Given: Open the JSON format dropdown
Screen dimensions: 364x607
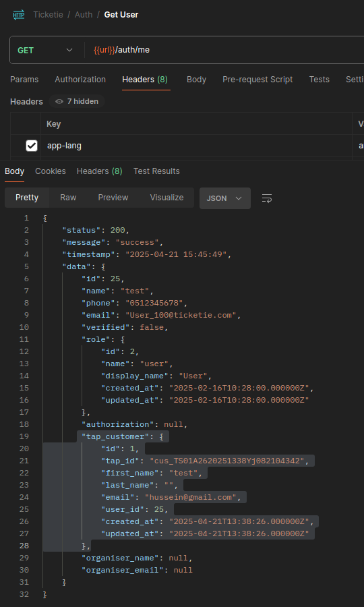Looking at the screenshot, I should (x=224, y=198).
